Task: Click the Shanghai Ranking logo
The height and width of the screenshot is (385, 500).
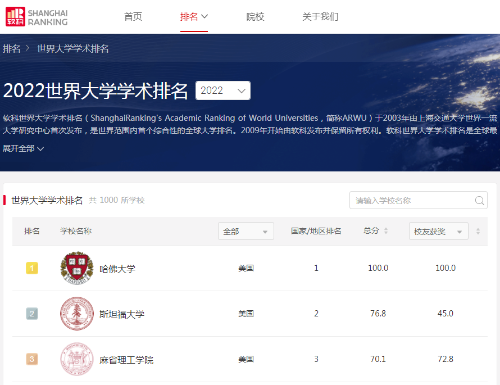Action: coord(37,17)
